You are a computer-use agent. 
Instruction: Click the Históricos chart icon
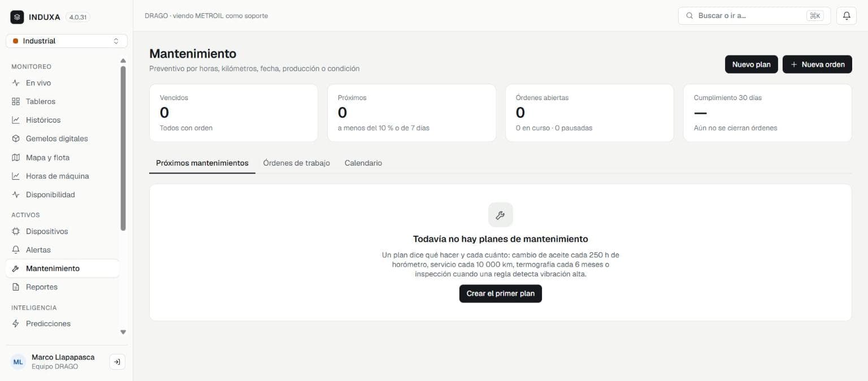(16, 120)
